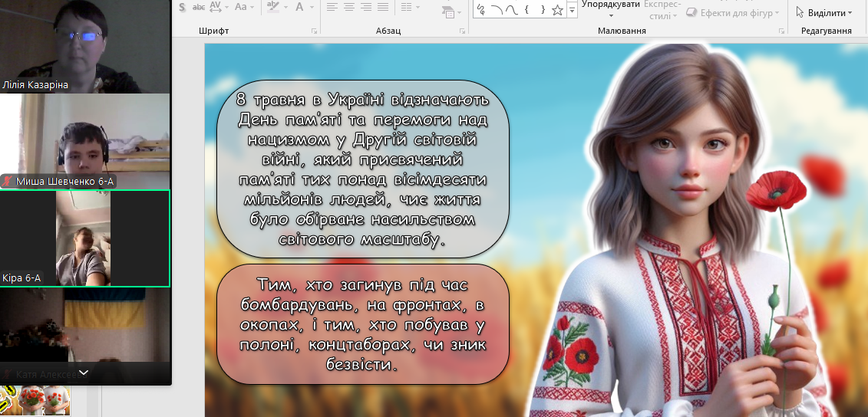The width and height of the screenshot is (868, 417).
Task: Select slide thumbnail with poppy bouquets
Action: 35,401
